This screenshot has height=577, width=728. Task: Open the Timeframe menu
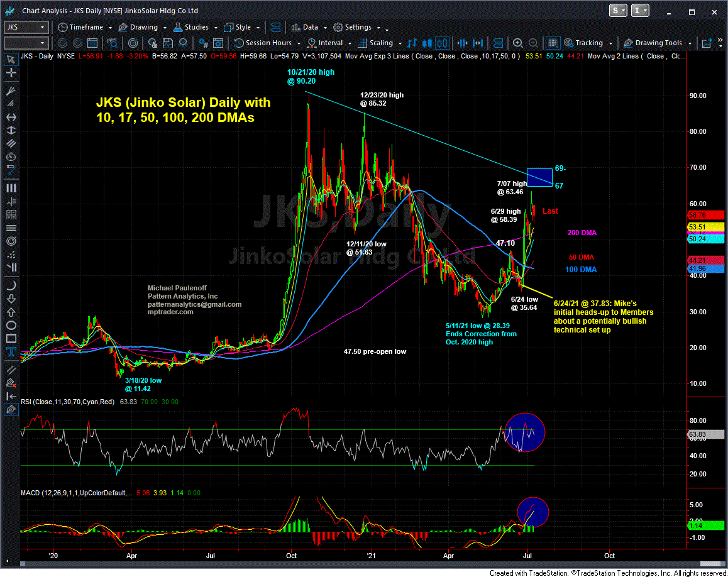(85, 28)
